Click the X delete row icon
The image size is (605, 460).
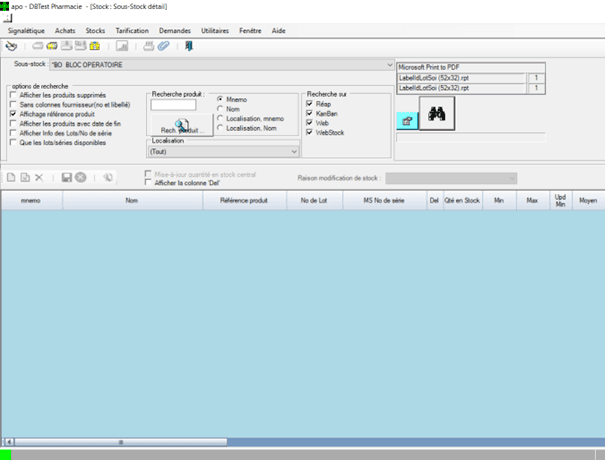pyautogui.click(x=39, y=177)
